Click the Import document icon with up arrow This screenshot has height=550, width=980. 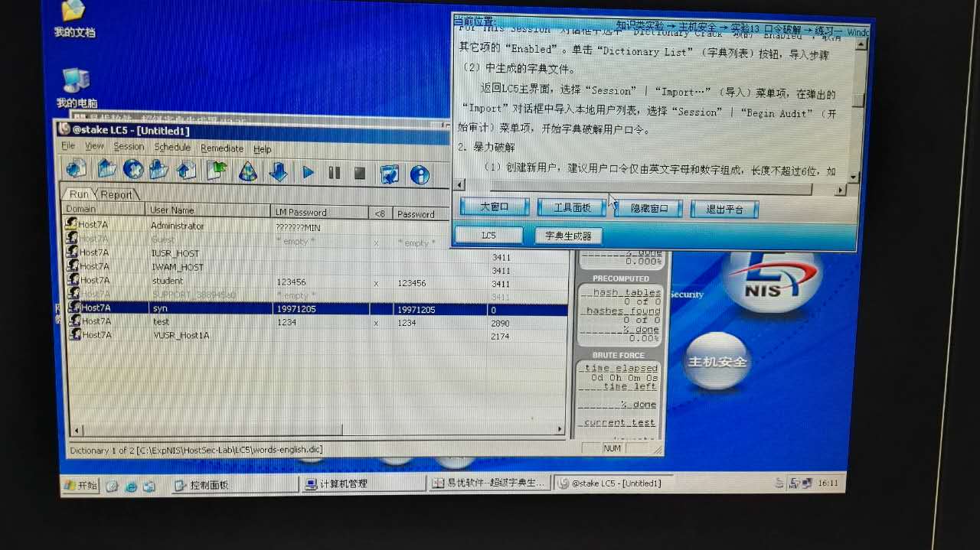[x=187, y=170]
